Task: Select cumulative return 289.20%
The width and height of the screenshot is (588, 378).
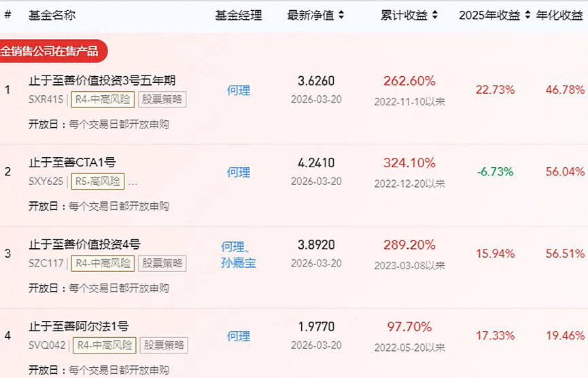Action: [x=409, y=245]
